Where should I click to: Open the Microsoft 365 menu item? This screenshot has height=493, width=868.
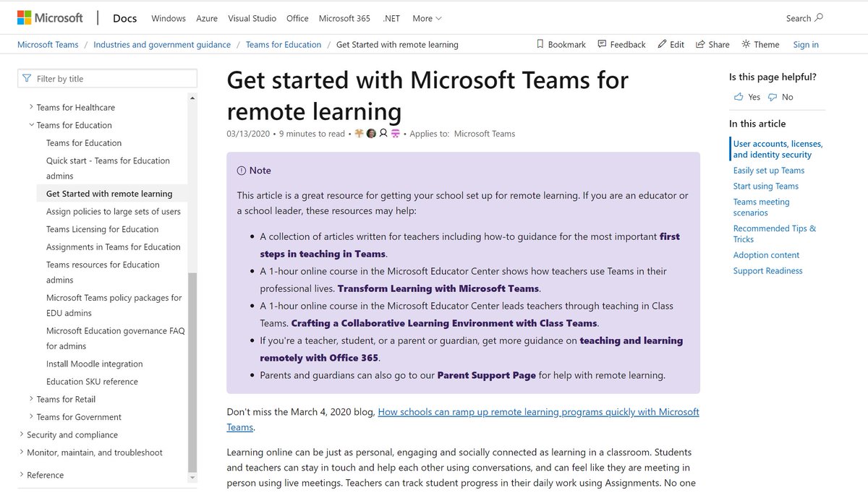[344, 18]
